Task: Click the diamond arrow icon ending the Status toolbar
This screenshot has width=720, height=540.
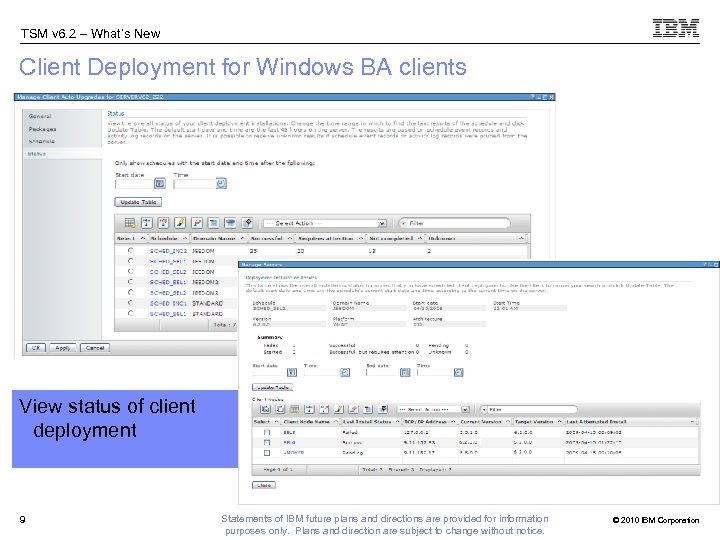Action: [248, 223]
